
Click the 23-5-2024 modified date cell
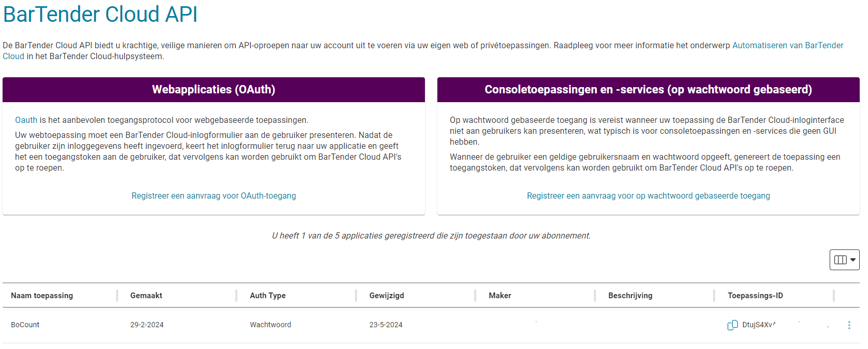click(x=386, y=325)
